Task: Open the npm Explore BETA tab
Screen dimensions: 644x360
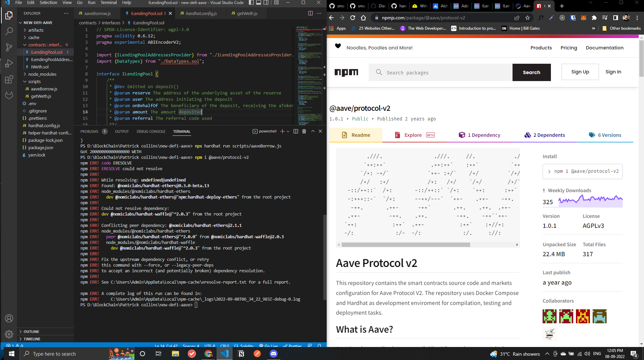Action: [415, 135]
